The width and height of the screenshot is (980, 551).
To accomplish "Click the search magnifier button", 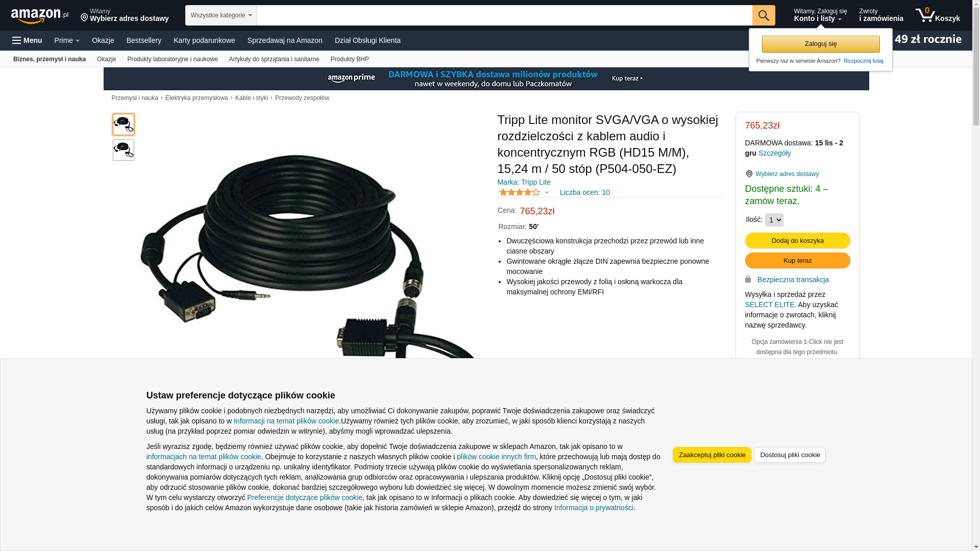I will coord(764,15).
